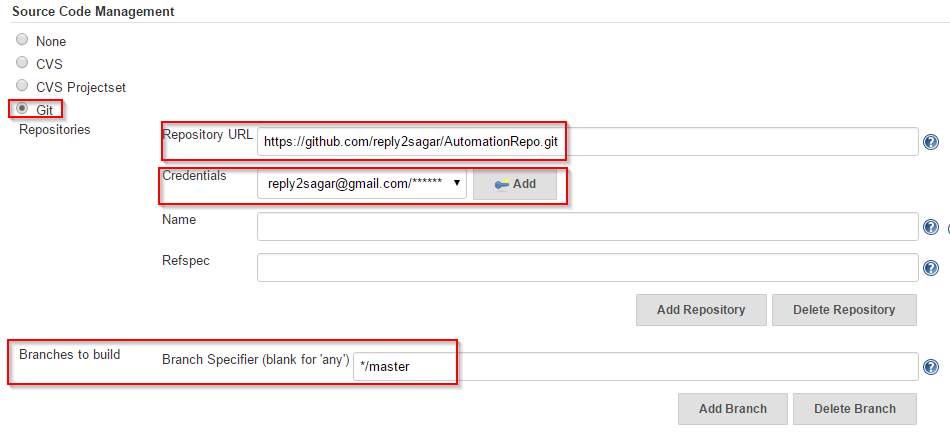
Task: Click into the Name input field
Action: (x=588, y=227)
